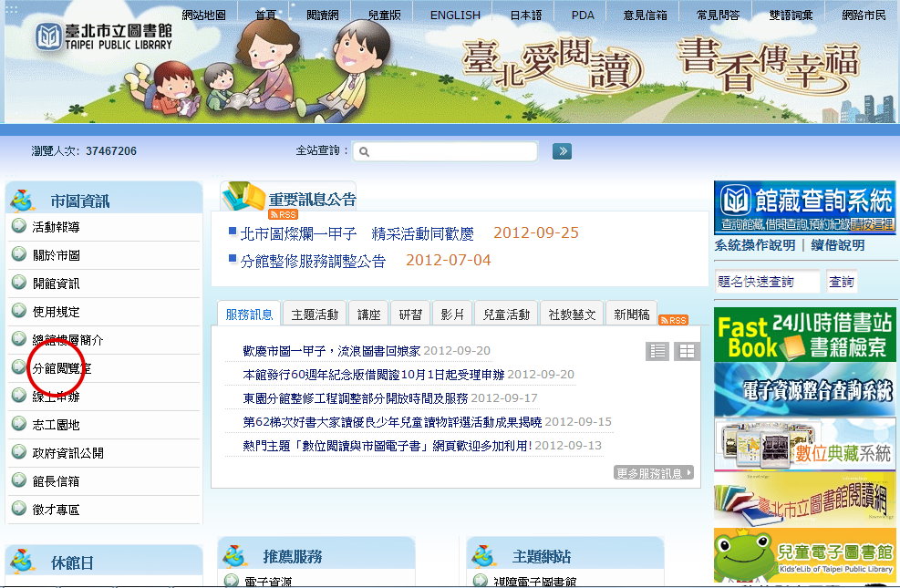The width and height of the screenshot is (900, 588).
Task: Open news 東園分館整修工程調整
Action: click(356, 398)
